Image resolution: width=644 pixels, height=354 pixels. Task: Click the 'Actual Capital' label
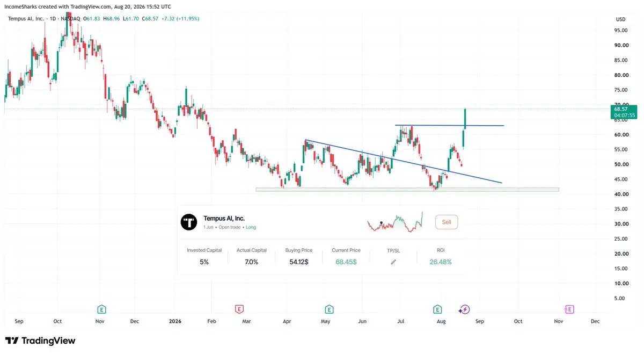(x=251, y=250)
